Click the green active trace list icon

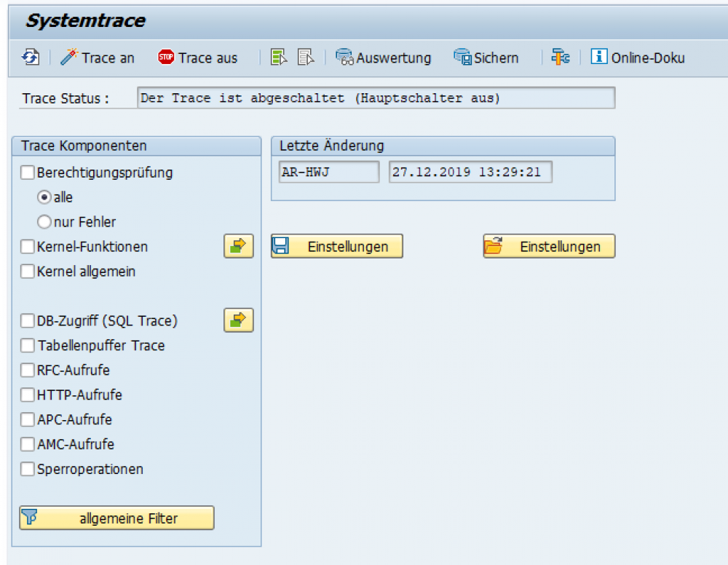point(279,57)
